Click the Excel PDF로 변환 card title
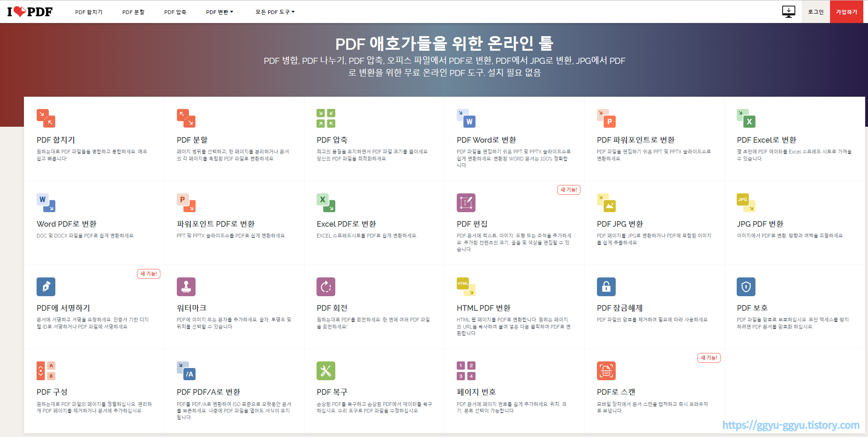Image resolution: width=868 pixels, height=437 pixels. coord(347,224)
